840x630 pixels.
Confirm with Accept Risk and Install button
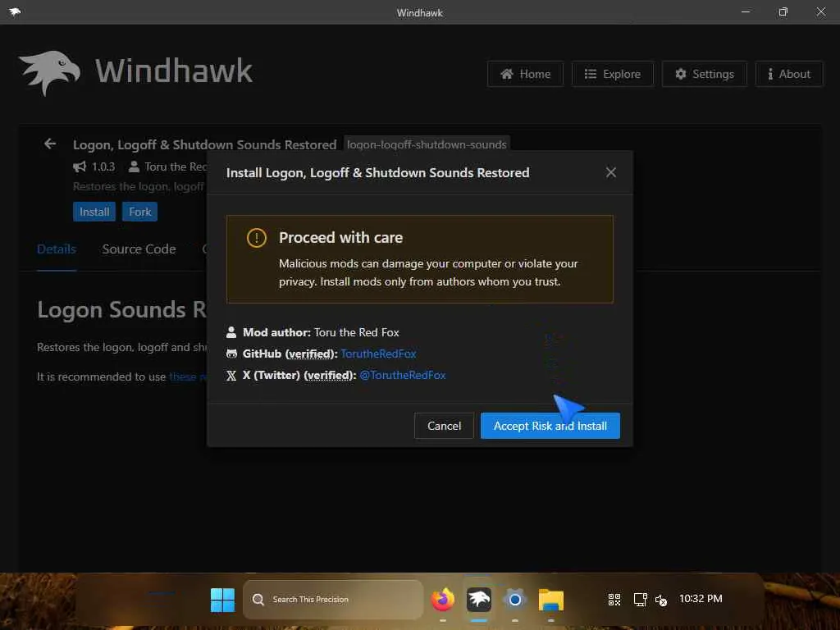550,426
